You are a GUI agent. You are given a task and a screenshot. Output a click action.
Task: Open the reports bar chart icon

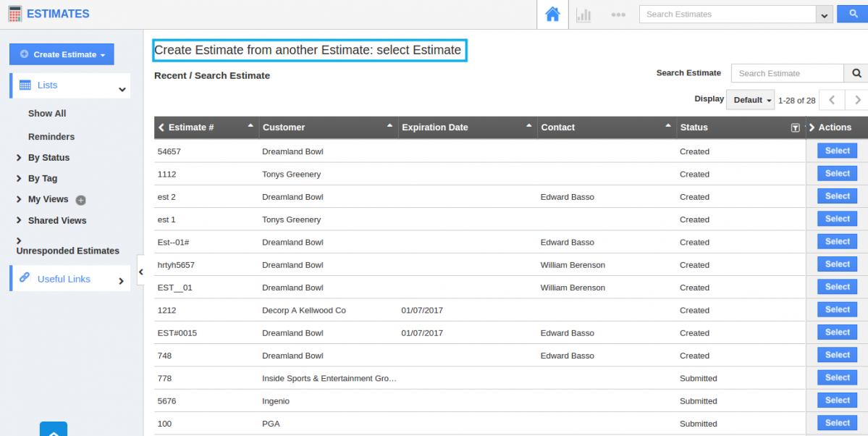583,14
